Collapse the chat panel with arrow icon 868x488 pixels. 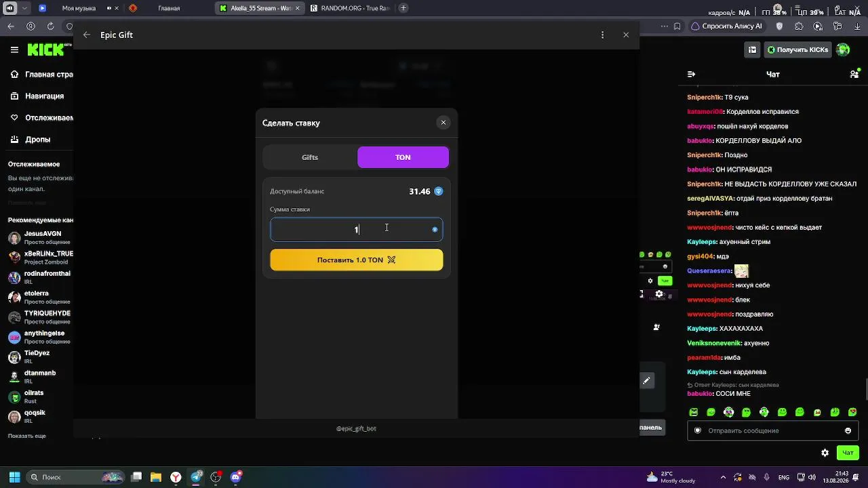(691, 74)
